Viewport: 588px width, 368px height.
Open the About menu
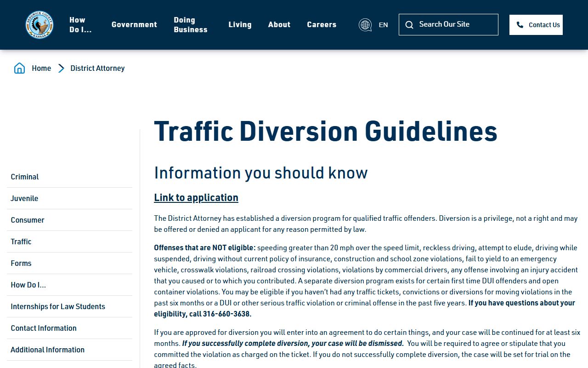(x=279, y=25)
